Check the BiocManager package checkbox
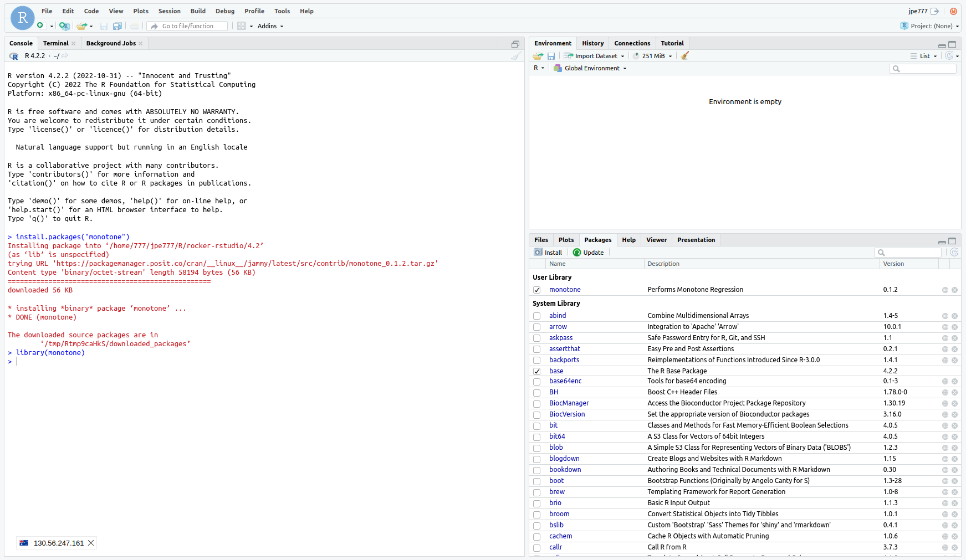The width and height of the screenshot is (966, 560). point(536,403)
